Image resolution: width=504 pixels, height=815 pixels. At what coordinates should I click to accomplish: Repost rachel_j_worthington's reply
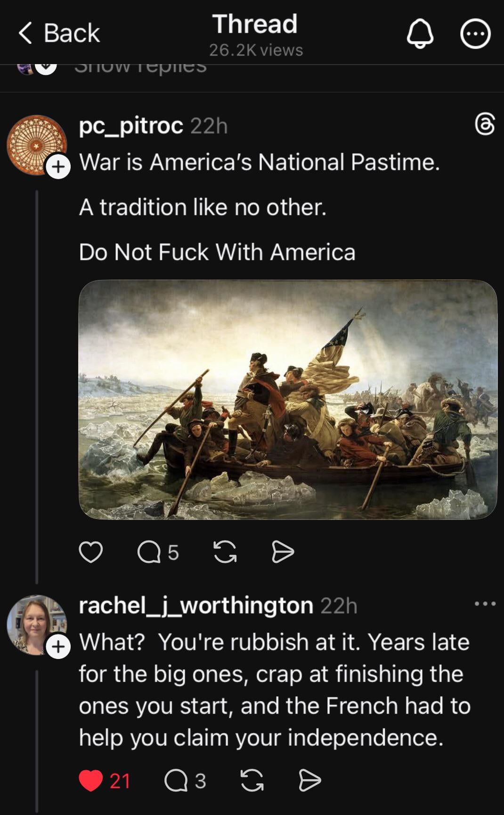click(252, 781)
